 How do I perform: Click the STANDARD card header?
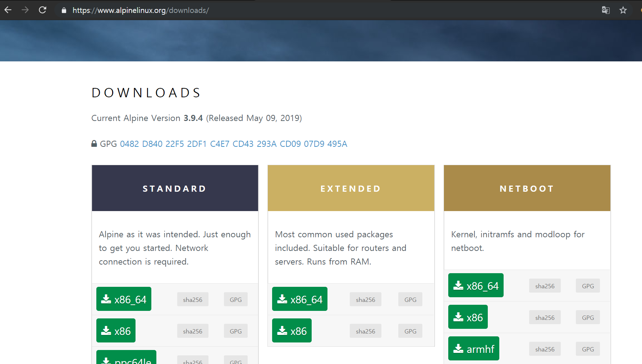pos(175,188)
